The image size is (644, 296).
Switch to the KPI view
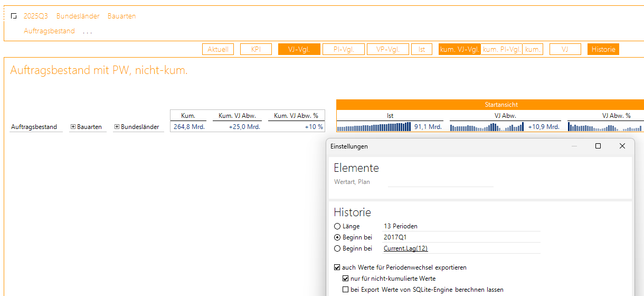coord(256,49)
